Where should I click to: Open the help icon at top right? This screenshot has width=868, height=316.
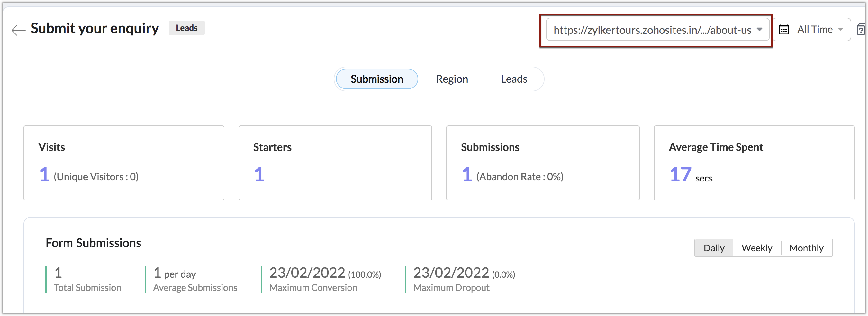click(x=861, y=30)
